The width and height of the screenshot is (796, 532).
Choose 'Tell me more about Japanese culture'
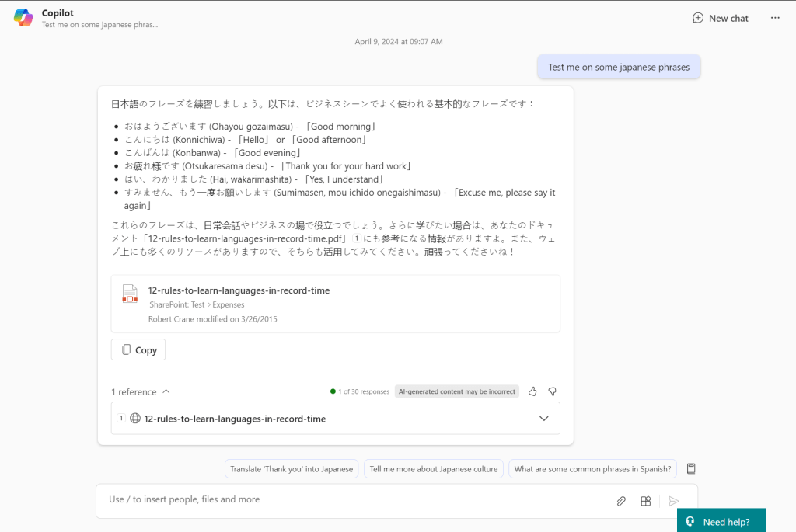(433, 469)
